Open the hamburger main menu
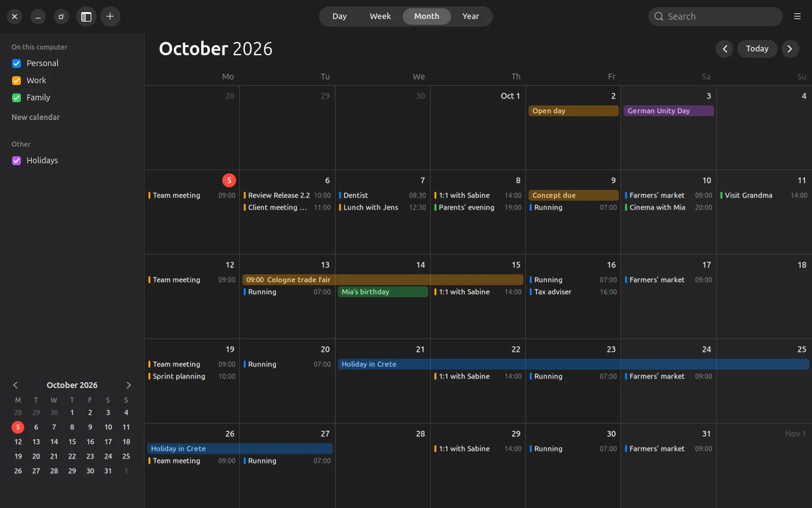The image size is (812, 508). point(797,17)
